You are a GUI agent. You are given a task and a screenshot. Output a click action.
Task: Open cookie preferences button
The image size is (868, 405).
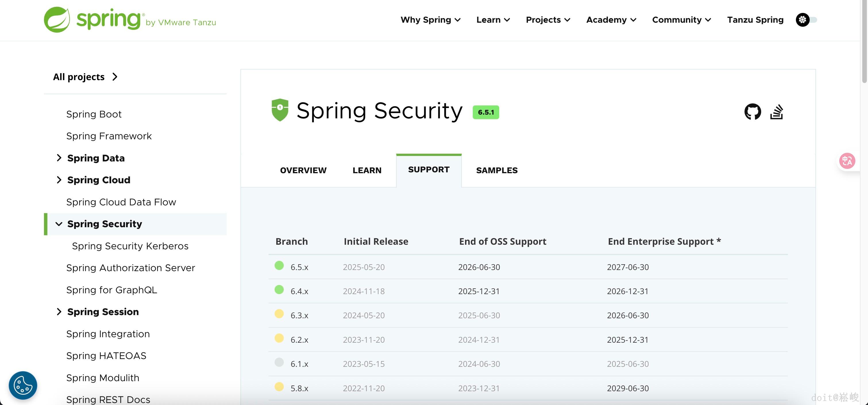(23, 385)
